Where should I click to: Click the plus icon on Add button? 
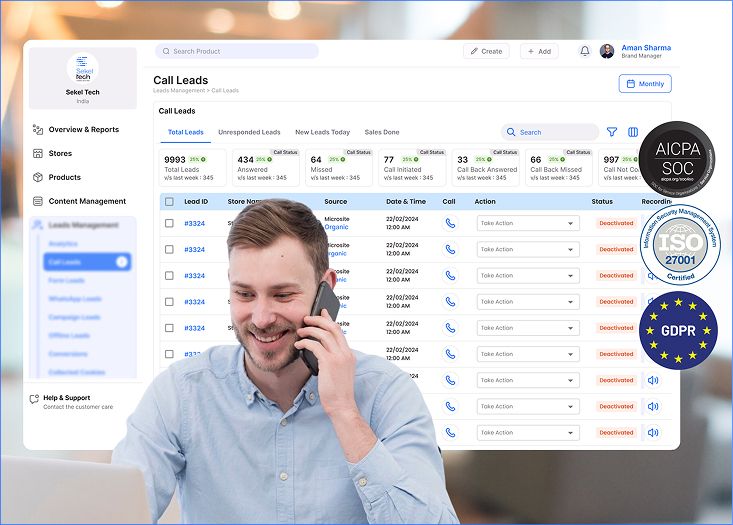tap(531, 51)
